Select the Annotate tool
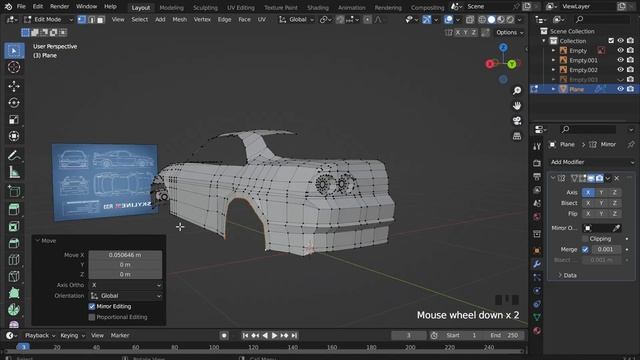The height and width of the screenshot is (360, 640). point(14,156)
